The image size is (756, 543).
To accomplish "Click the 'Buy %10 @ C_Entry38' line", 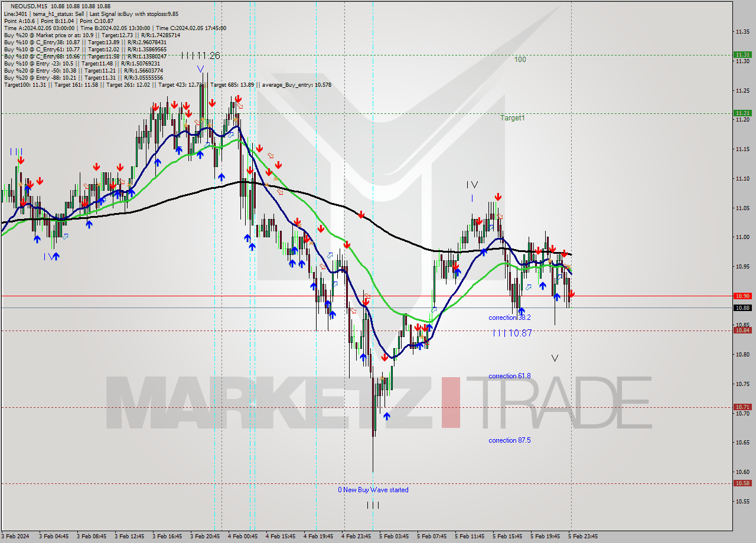I will pyautogui.click(x=85, y=42).
